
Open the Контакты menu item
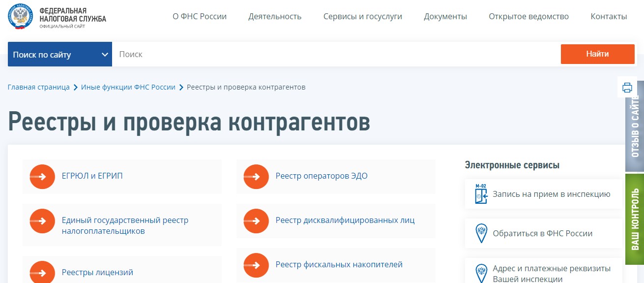(609, 16)
